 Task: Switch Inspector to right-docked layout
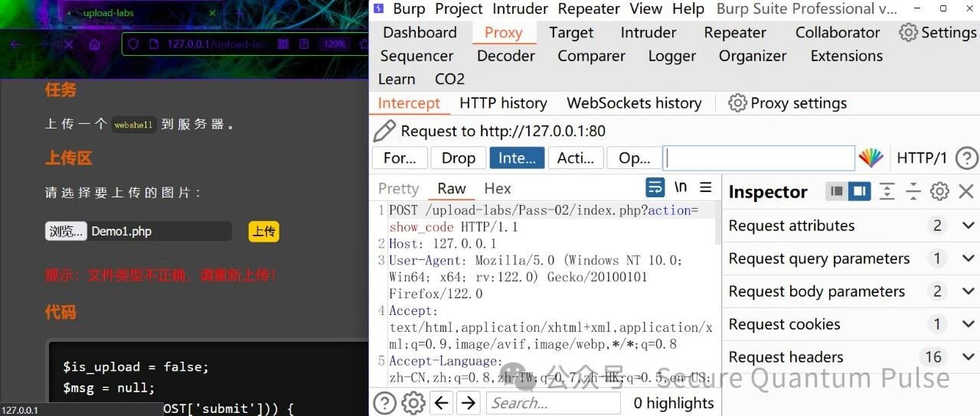pyautogui.click(x=860, y=191)
